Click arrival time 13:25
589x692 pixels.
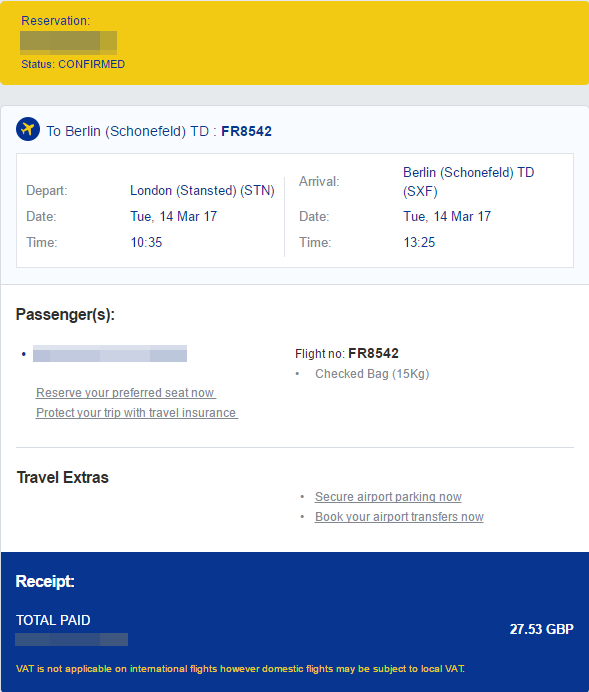click(x=419, y=242)
